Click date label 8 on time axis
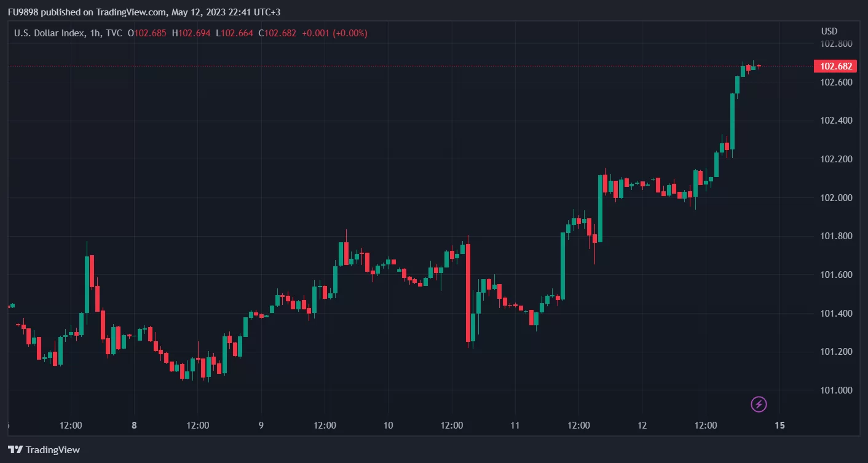 (x=134, y=425)
